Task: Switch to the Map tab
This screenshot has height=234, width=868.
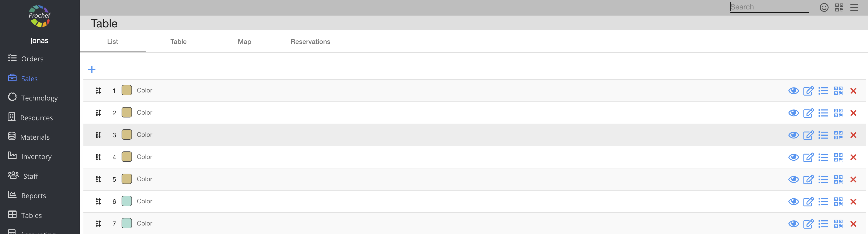Action: (244, 42)
